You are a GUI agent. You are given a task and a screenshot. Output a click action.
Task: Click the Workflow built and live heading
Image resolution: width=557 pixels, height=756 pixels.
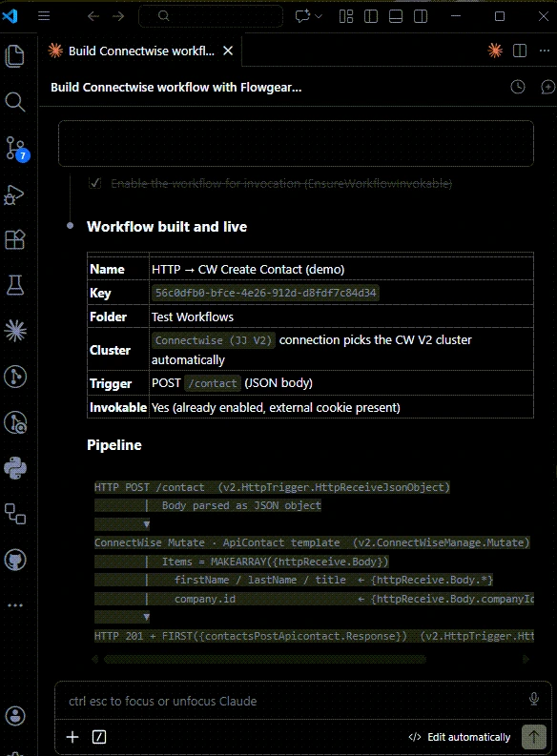[167, 227]
